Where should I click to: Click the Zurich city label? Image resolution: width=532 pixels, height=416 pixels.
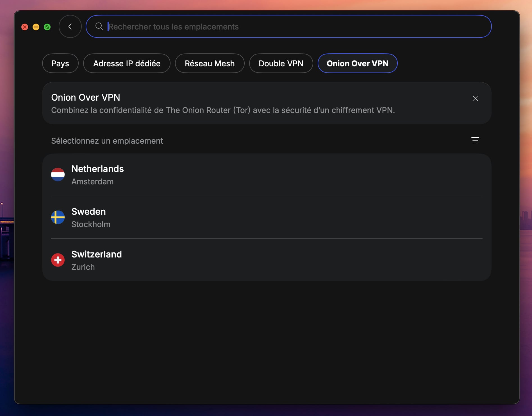(83, 267)
